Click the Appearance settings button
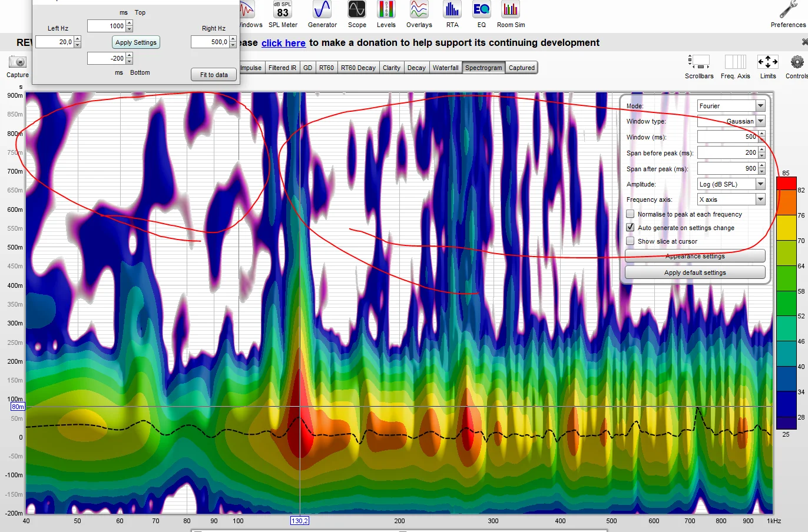This screenshot has height=532, width=808. (x=695, y=256)
